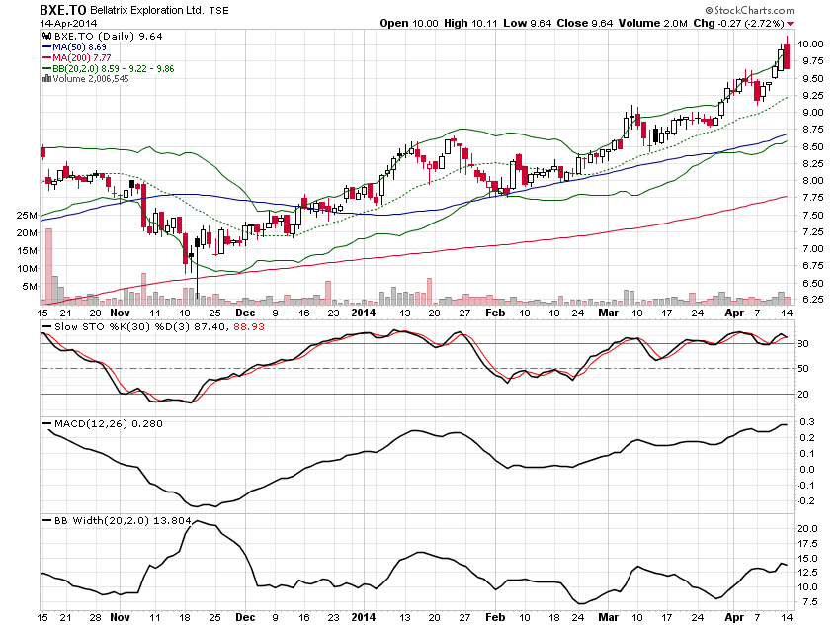Click the Apr label on bottom date axis

point(734,617)
